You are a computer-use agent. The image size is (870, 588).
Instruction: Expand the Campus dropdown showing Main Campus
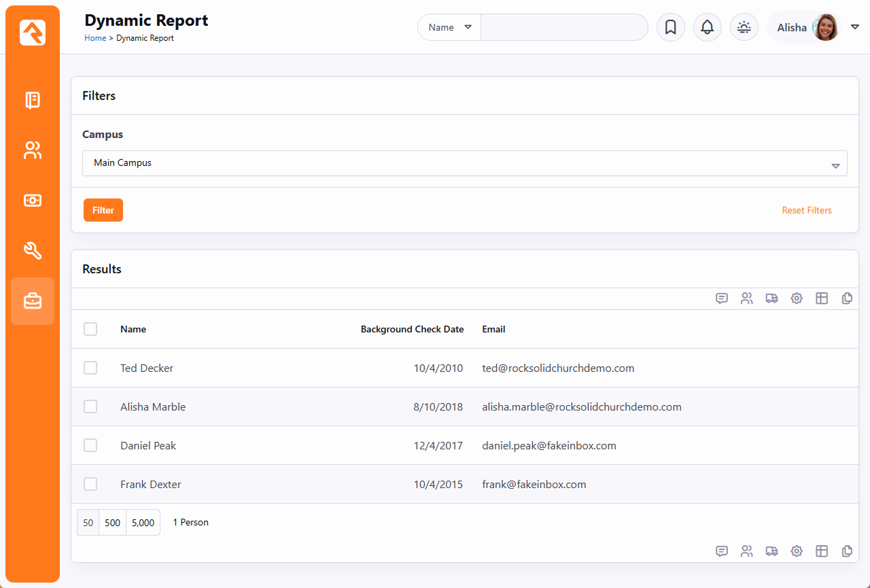464,163
